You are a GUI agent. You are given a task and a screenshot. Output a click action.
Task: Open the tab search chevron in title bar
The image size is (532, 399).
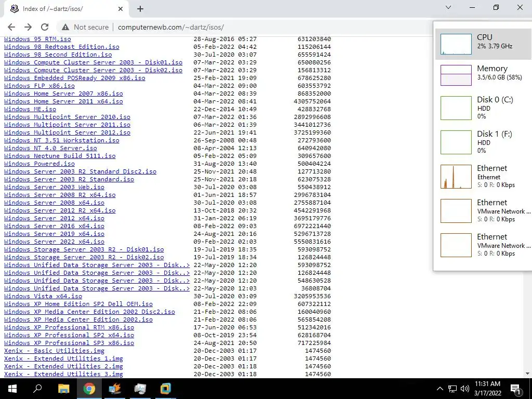(x=448, y=7)
